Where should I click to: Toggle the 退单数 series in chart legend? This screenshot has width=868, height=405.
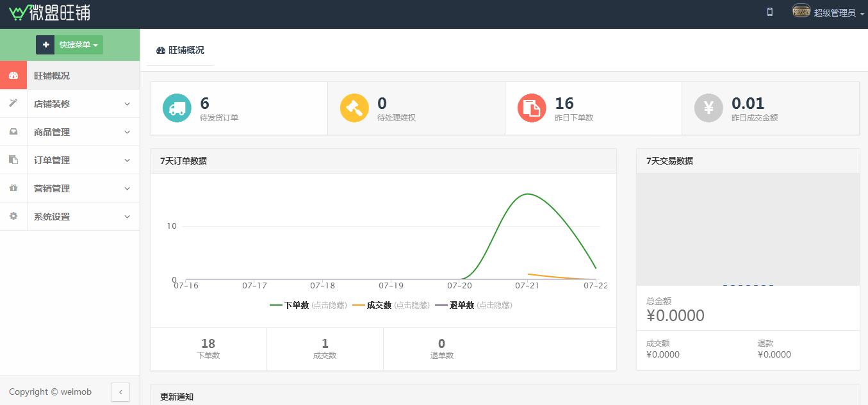pyautogui.click(x=473, y=305)
